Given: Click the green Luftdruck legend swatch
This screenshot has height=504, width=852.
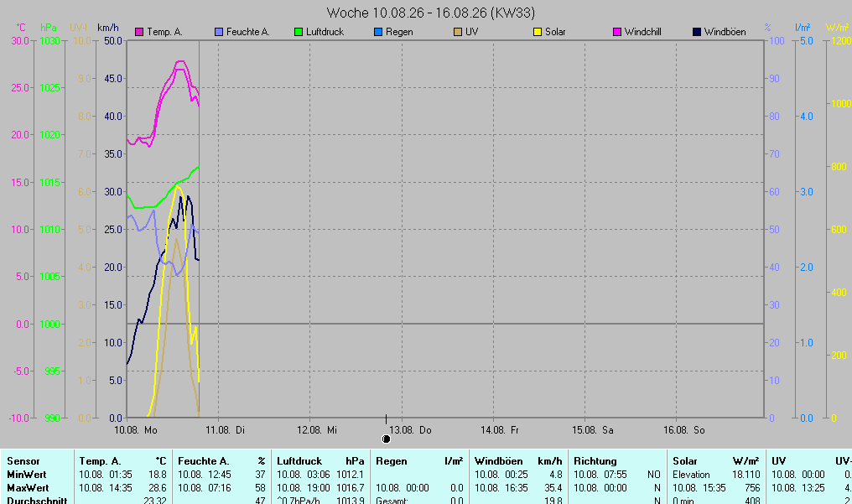Looking at the screenshot, I should 299,32.
